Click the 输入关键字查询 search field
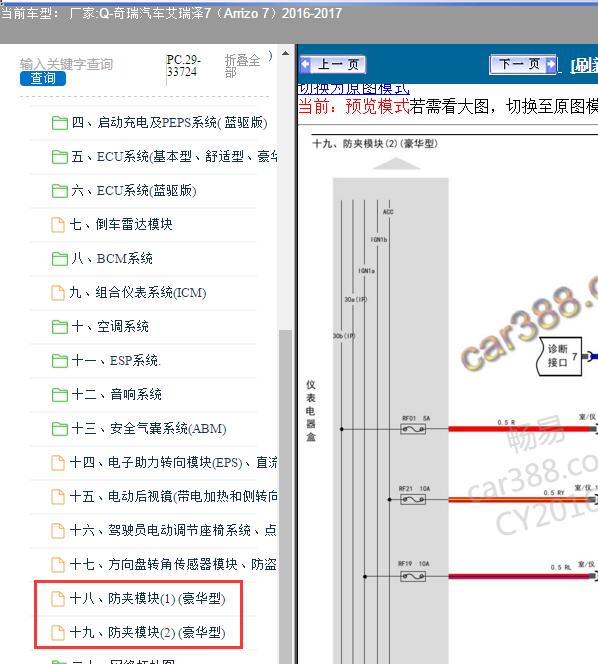598x664 pixels. [66, 64]
